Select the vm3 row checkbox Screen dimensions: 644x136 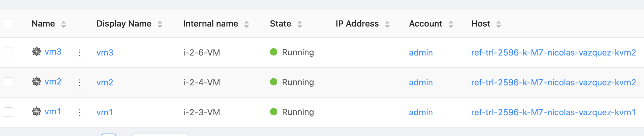(x=9, y=52)
